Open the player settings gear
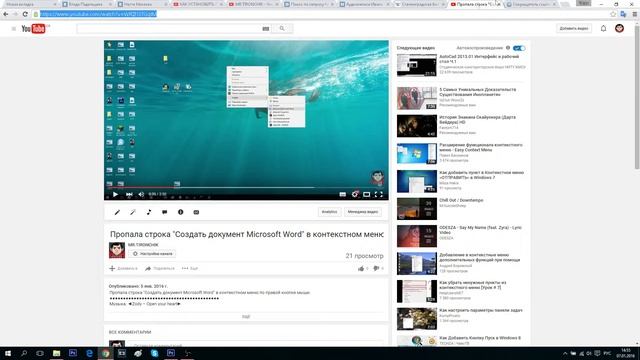 (355, 195)
